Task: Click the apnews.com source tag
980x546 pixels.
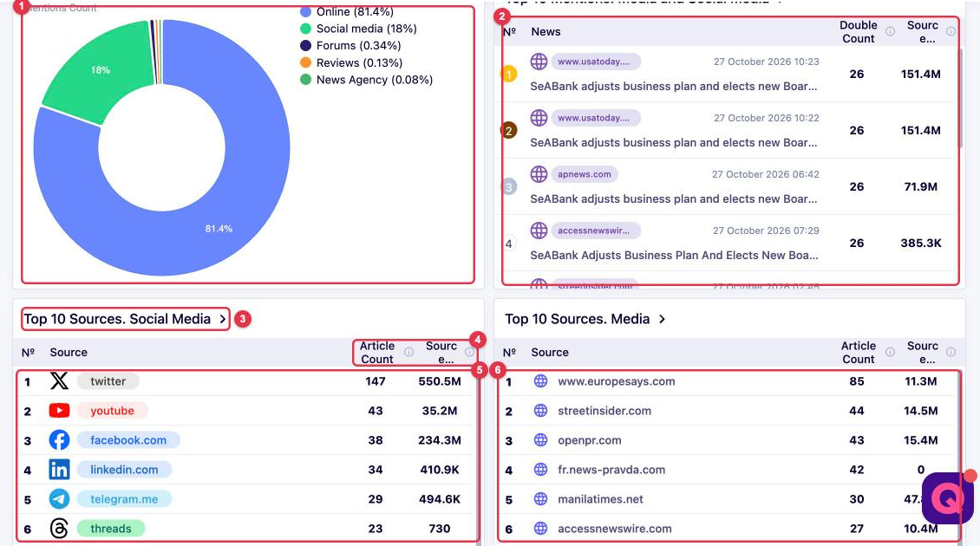Action: (585, 173)
